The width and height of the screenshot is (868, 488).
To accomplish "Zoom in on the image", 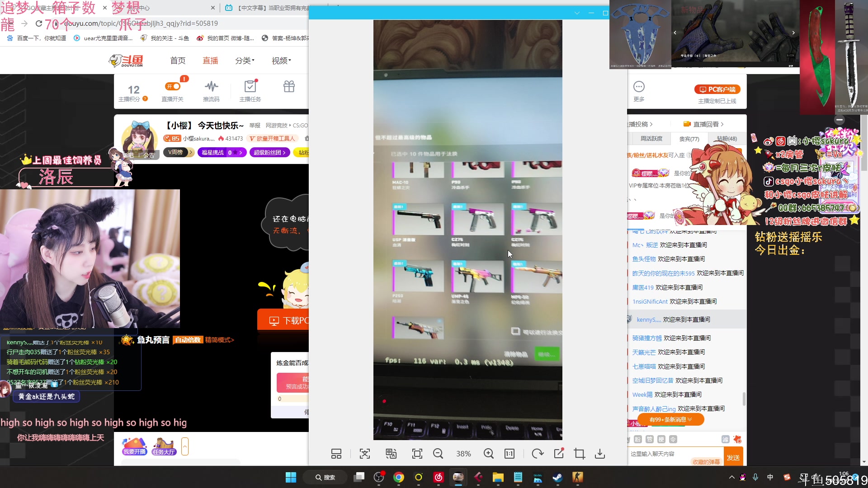I will [489, 454].
